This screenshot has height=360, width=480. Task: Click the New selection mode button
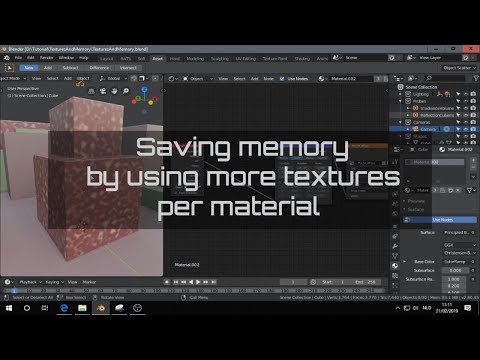coord(29,68)
